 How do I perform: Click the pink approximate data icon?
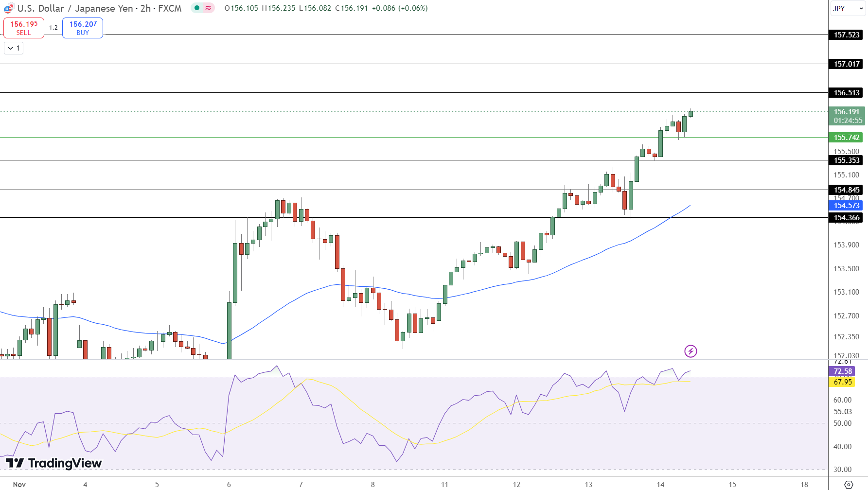[x=208, y=8]
